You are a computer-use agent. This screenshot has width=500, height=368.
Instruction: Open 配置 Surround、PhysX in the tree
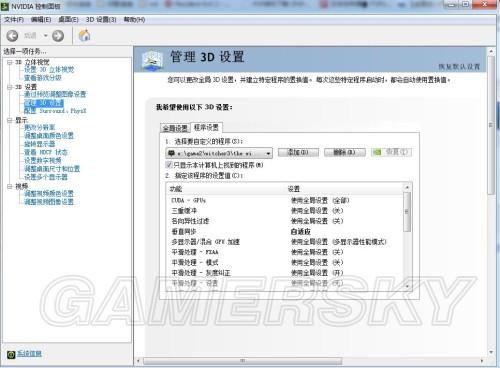click(x=55, y=111)
